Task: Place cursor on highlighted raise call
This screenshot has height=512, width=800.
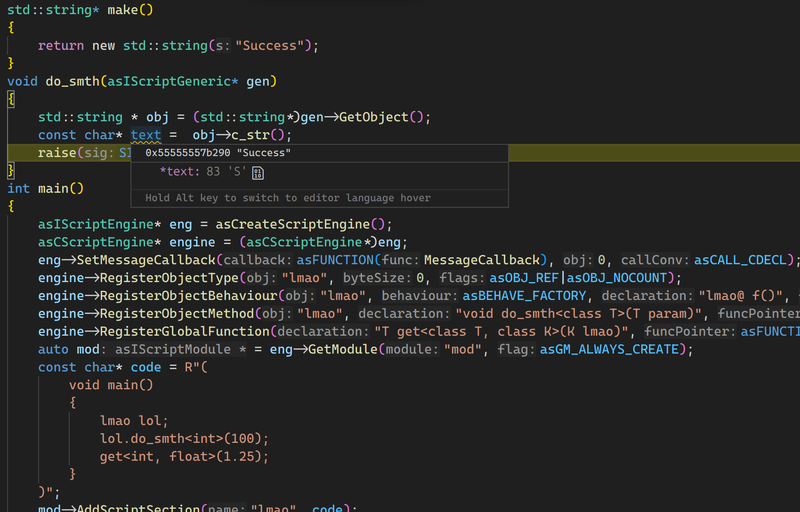Action: point(57,153)
